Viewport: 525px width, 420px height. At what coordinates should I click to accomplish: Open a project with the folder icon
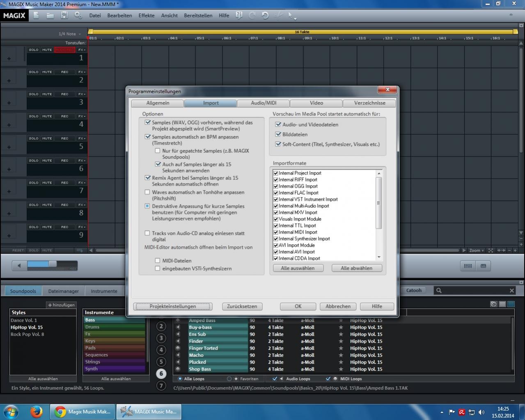click(50, 15)
